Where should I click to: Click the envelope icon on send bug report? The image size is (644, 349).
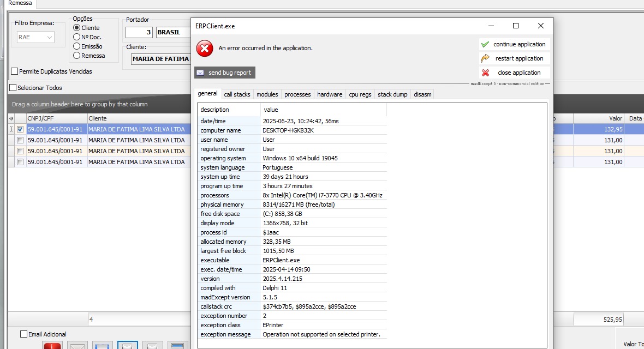[200, 73]
